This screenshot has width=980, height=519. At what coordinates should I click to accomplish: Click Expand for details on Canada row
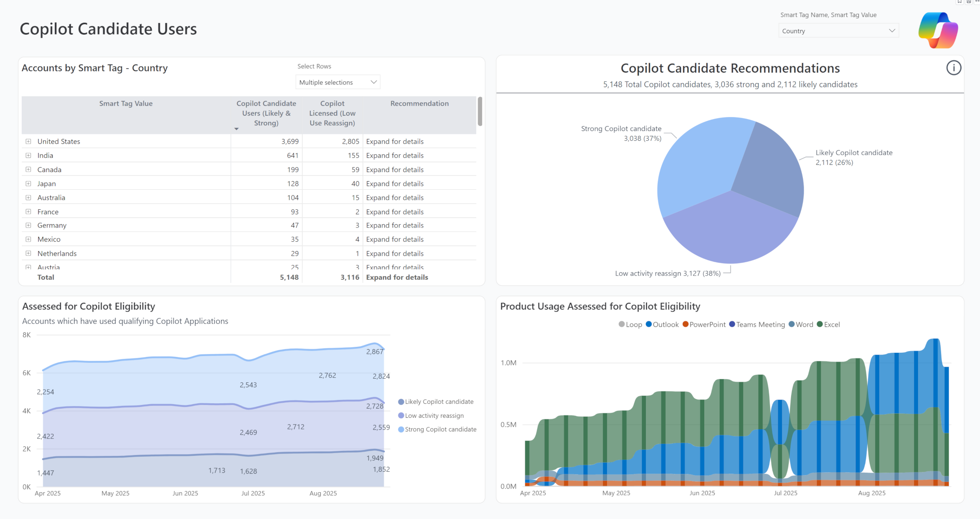[394, 170]
